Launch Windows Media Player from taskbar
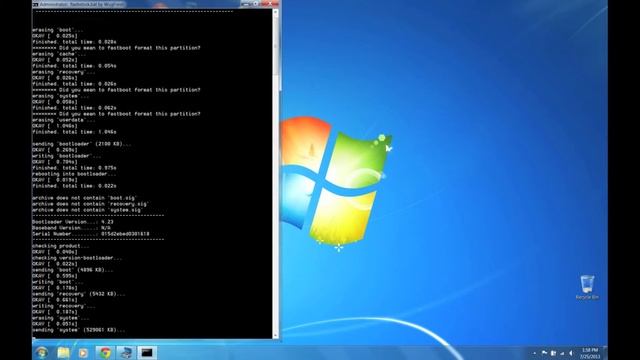This screenshot has width=640, height=360. click(x=83, y=353)
